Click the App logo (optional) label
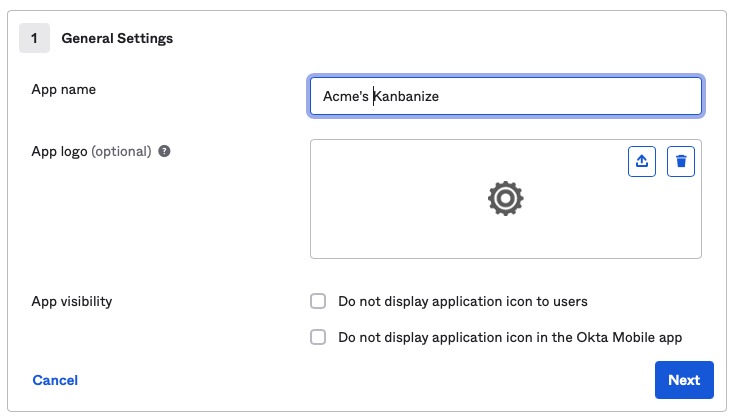The width and height of the screenshot is (735, 419). pos(91,152)
